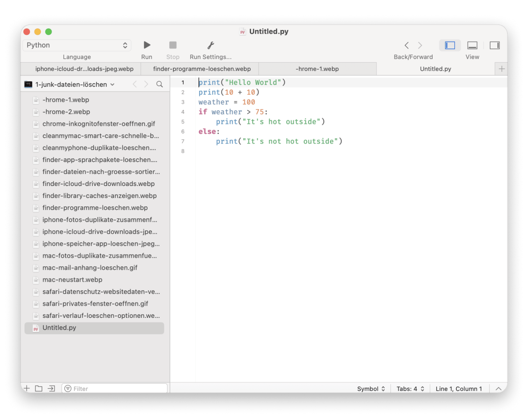Click the 'else:' code line

tap(209, 132)
